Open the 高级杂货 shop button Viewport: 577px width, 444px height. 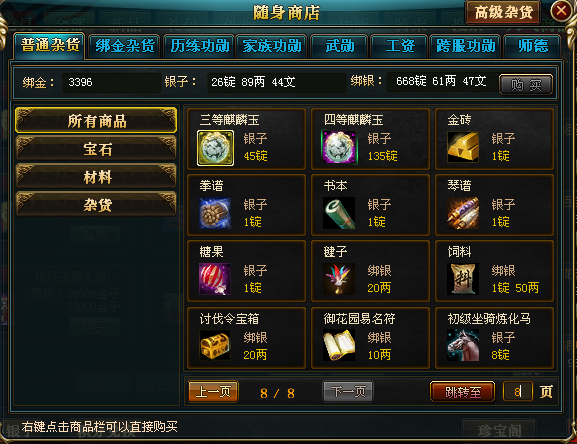coord(503,12)
